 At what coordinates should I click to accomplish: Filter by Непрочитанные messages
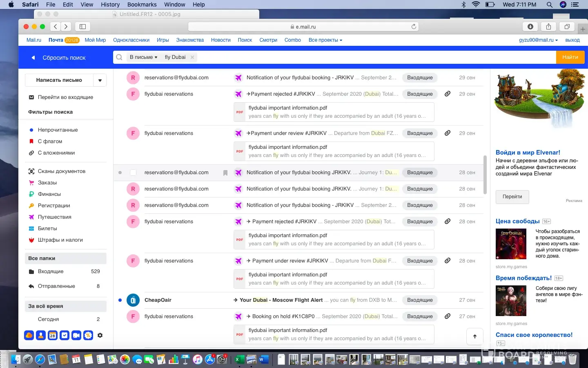(x=58, y=130)
